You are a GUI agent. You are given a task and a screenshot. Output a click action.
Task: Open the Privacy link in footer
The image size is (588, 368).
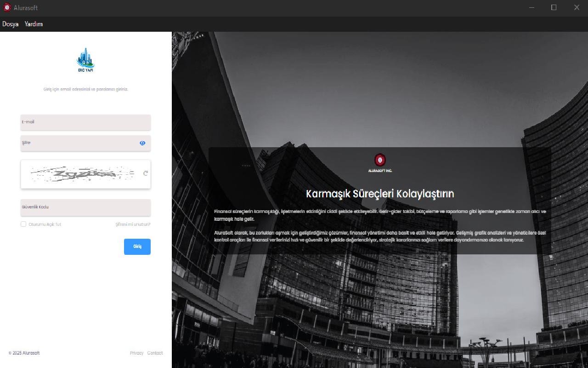click(136, 353)
